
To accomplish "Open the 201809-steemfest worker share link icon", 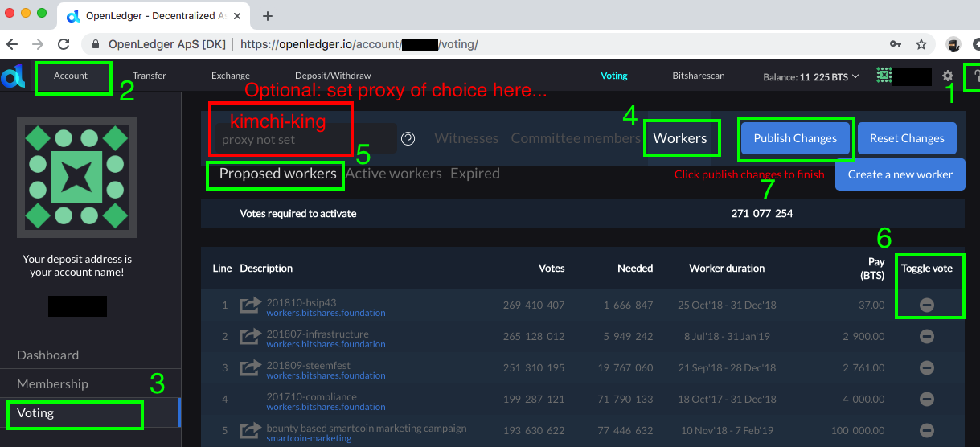I will coord(251,368).
